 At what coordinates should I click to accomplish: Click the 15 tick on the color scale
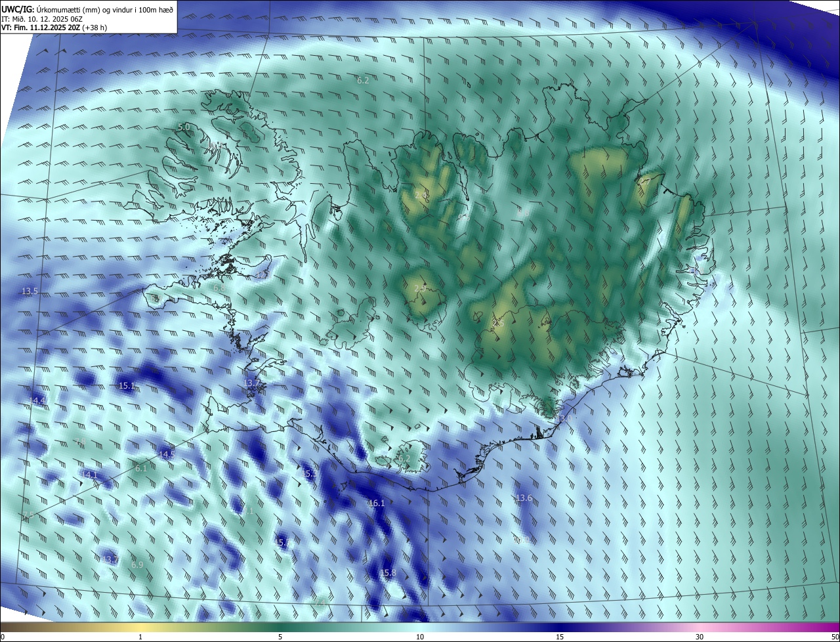pyautogui.click(x=560, y=637)
